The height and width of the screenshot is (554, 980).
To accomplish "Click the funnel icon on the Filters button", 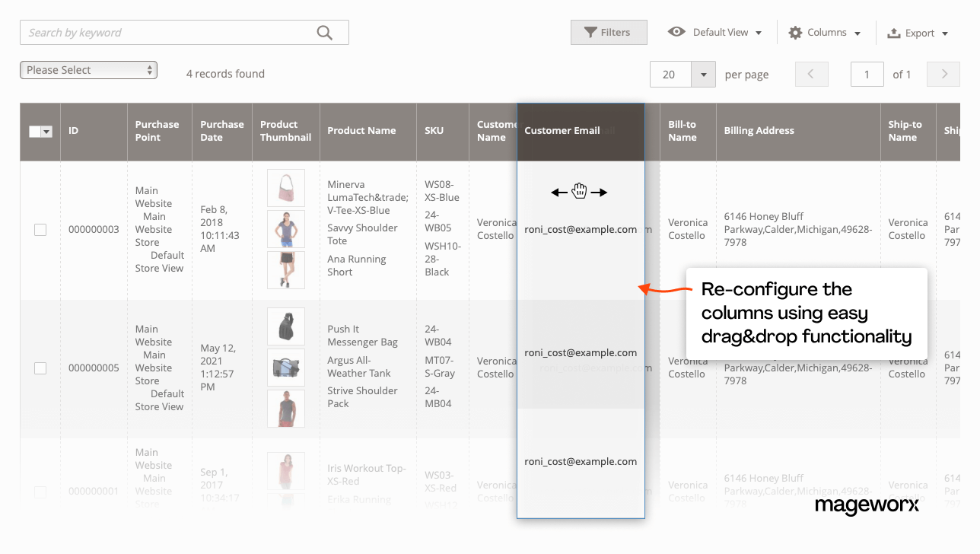I will [x=590, y=32].
